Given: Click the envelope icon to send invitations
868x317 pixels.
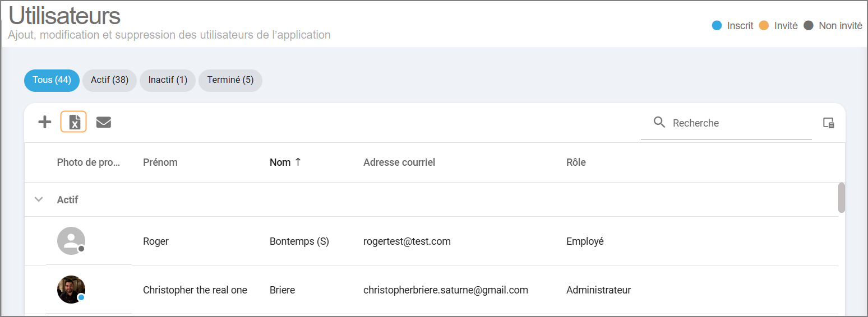Looking at the screenshot, I should pos(104,122).
